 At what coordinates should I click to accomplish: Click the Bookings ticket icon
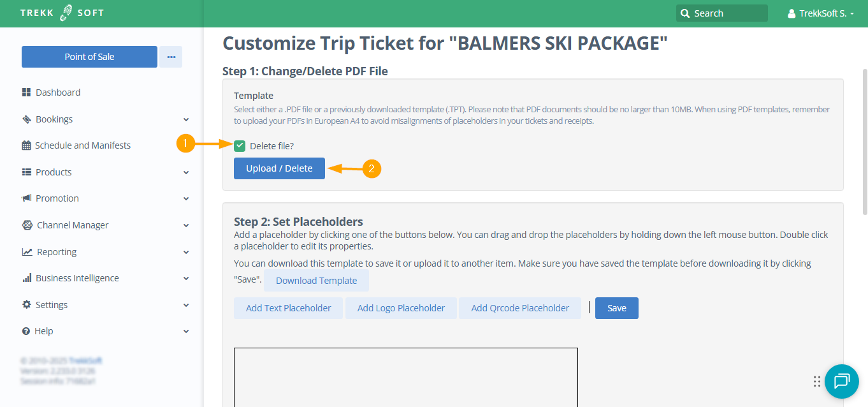pos(26,119)
